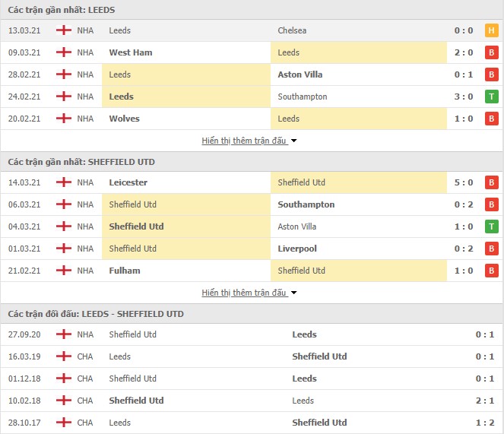
Task: Select the Leicester team name
Action: [x=128, y=182]
